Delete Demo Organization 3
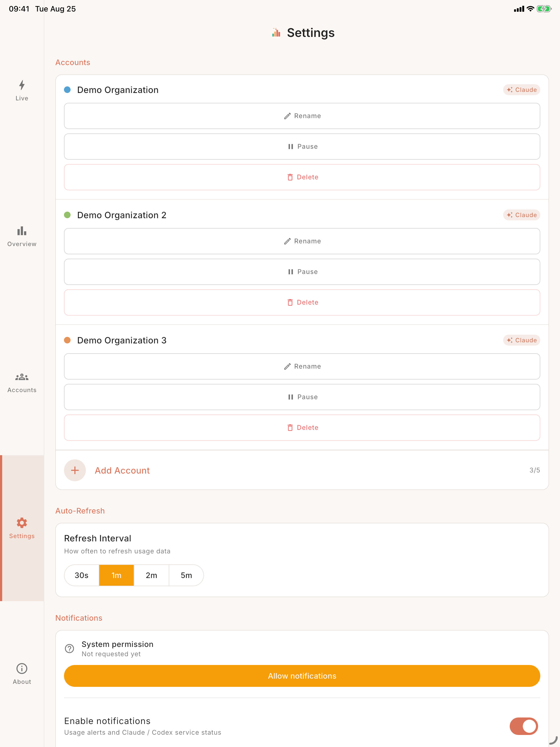The width and height of the screenshot is (560, 747). (x=302, y=428)
